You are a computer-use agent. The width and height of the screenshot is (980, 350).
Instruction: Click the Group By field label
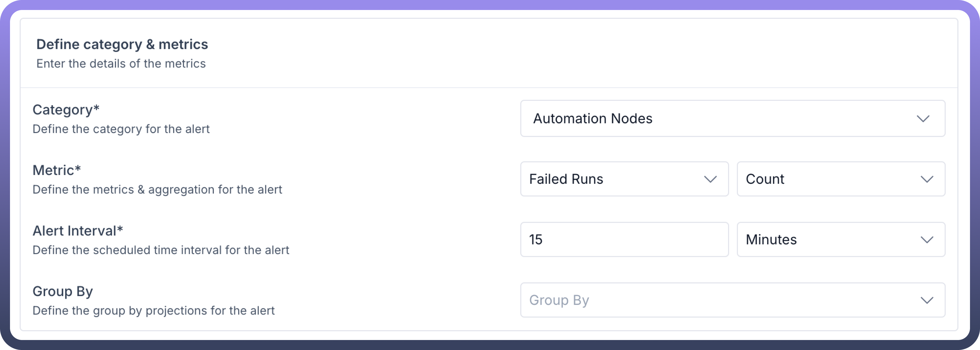[x=63, y=292]
